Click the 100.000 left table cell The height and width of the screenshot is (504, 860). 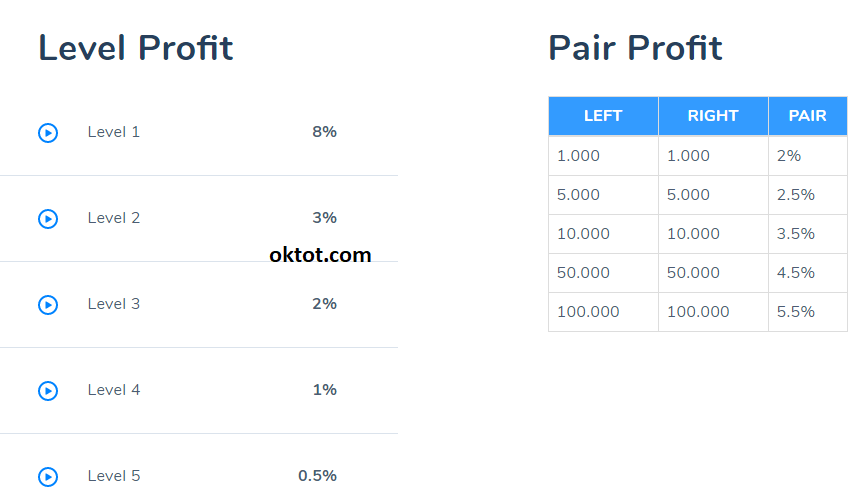pyautogui.click(x=588, y=312)
